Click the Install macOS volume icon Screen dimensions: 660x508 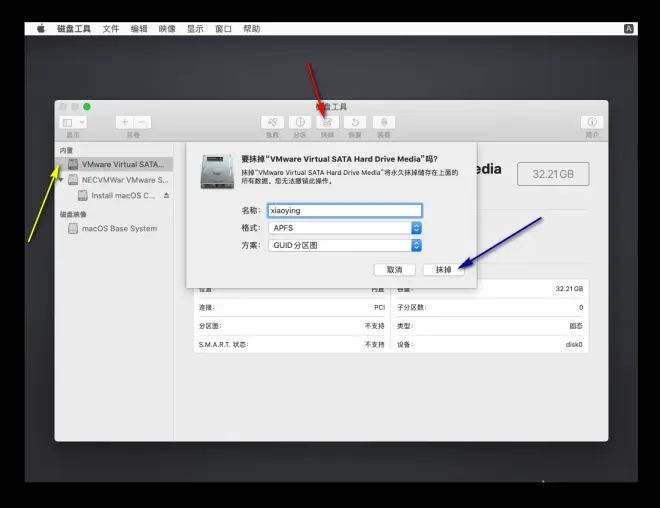click(x=82, y=195)
